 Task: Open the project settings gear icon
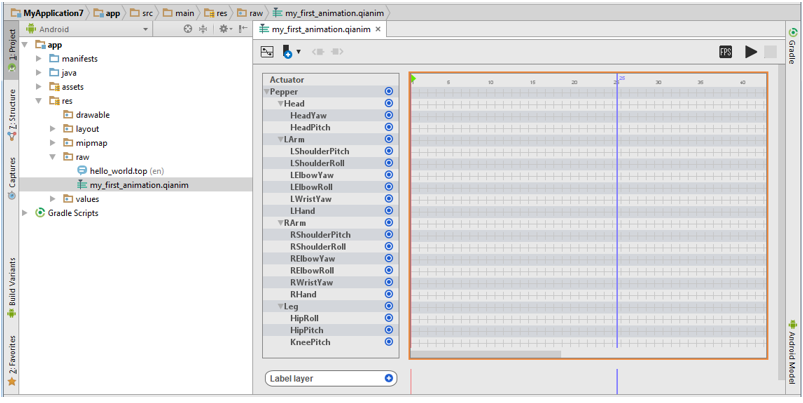pos(224,30)
